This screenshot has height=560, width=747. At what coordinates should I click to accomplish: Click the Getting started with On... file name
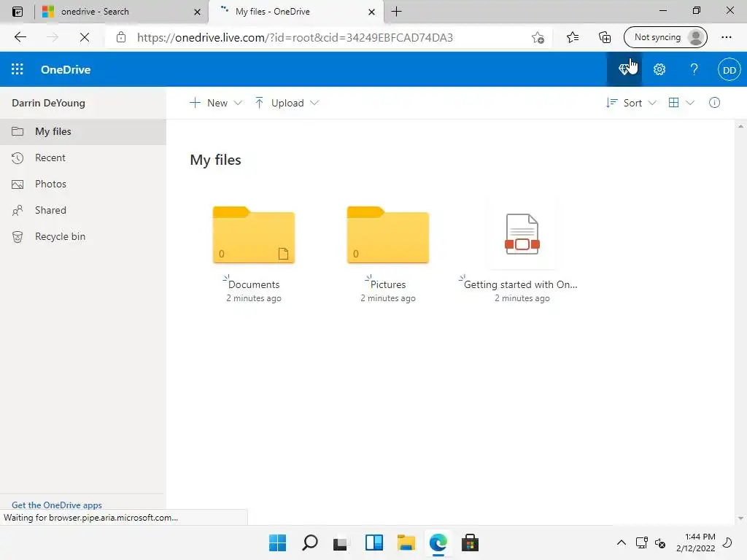(x=521, y=284)
